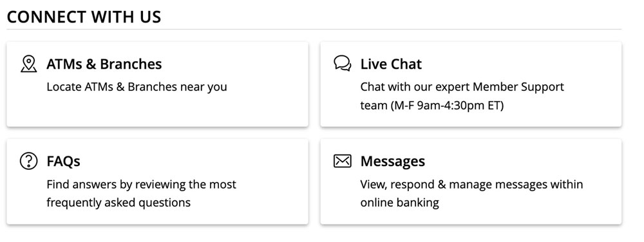644x242 pixels.
Task: Click the CONNECT WITH US section heading
Action: 84,17
